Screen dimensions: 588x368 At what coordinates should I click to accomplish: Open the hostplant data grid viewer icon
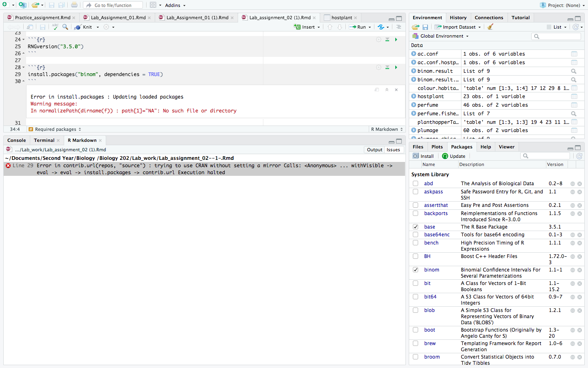pos(574,96)
